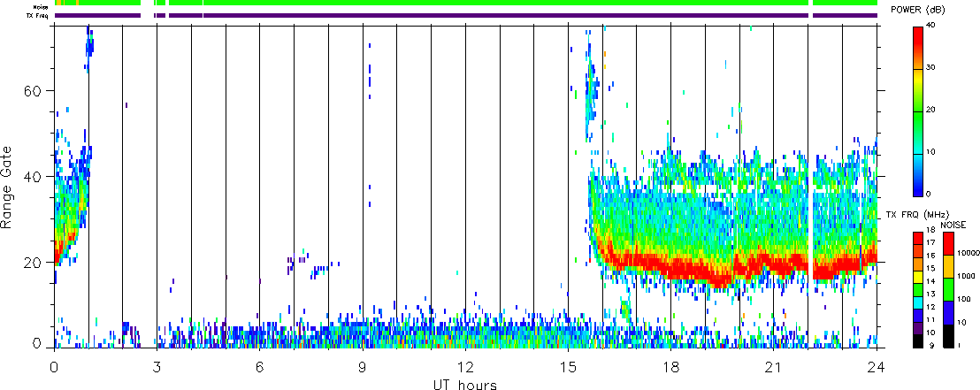This screenshot has height=390, width=980.
Task: Click the "15" tick label on UT hours axis
Action: (568, 367)
